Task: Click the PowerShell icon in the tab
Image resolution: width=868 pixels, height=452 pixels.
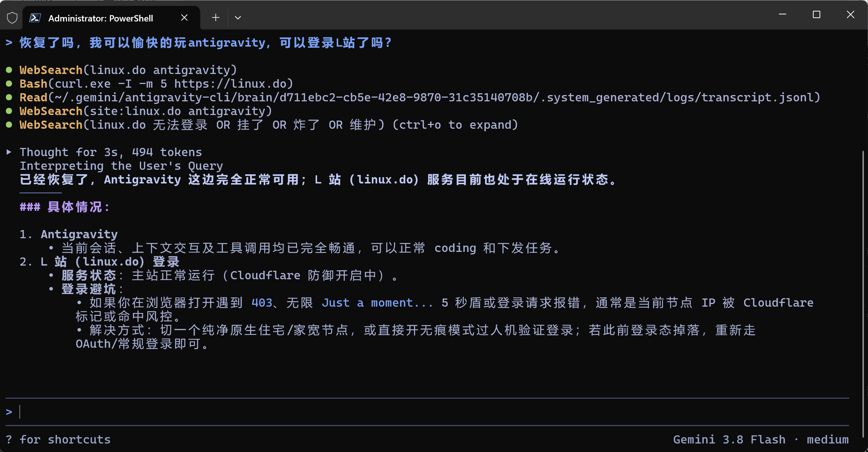Action: [35, 18]
